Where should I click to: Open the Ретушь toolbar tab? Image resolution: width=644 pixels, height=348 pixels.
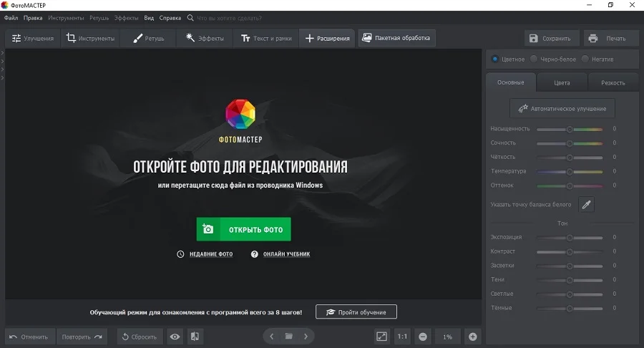click(x=149, y=39)
